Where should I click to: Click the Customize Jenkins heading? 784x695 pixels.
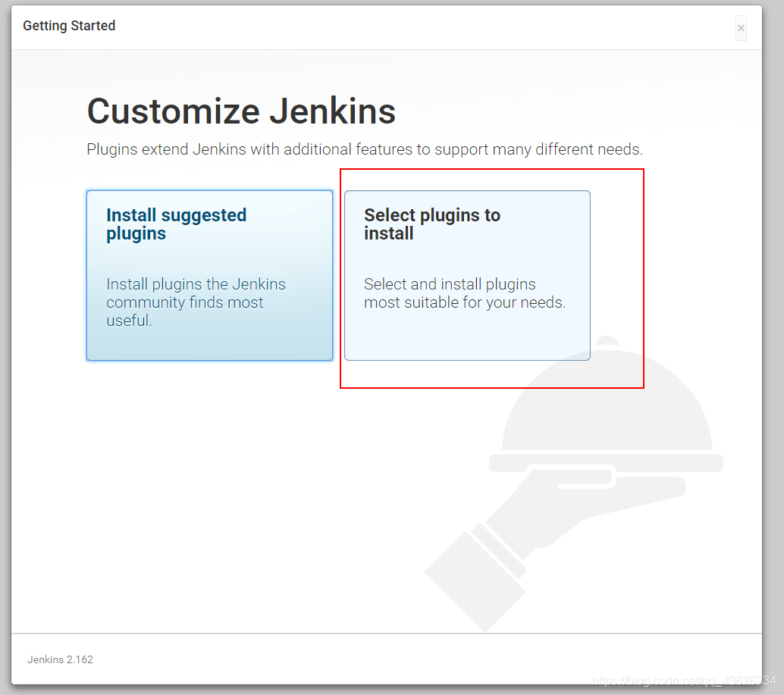click(242, 111)
